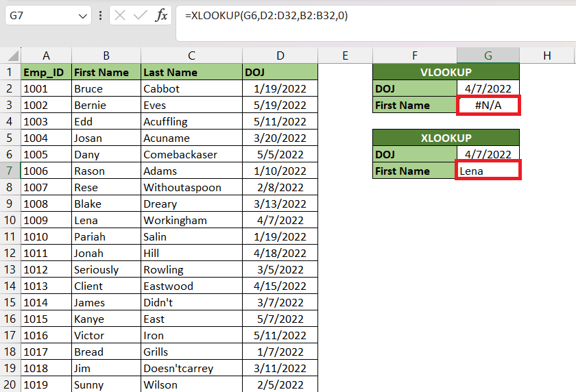The height and width of the screenshot is (392, 576).
Task: Select cell containing Eastwood
Action: click(x=191, y=286)
